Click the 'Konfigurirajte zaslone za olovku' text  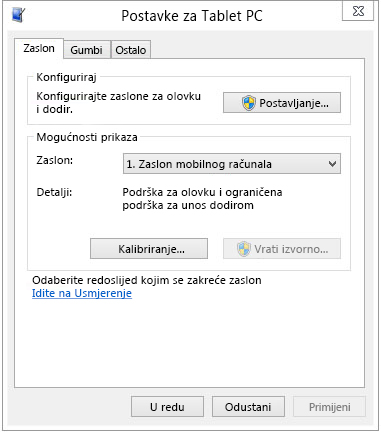[119, 96]
